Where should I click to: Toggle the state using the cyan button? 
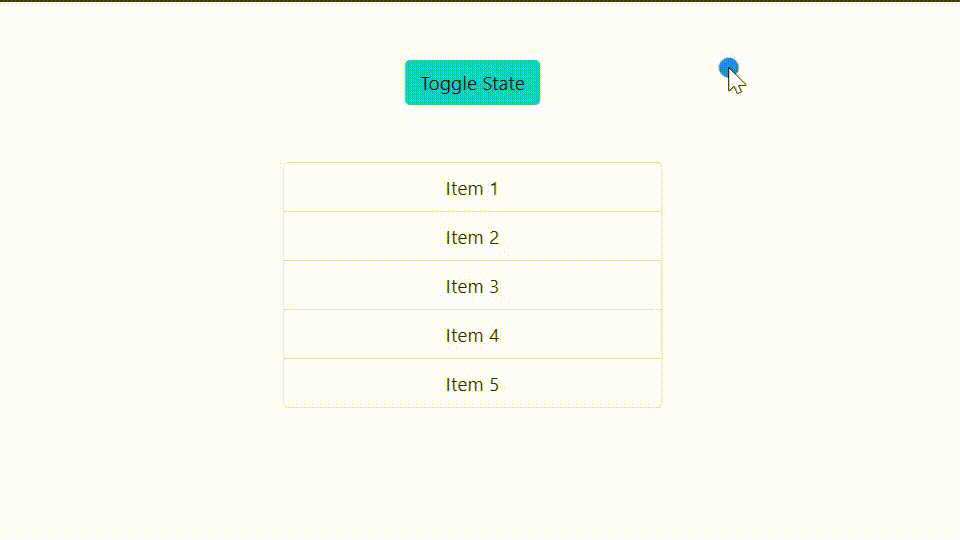(472, 83)
